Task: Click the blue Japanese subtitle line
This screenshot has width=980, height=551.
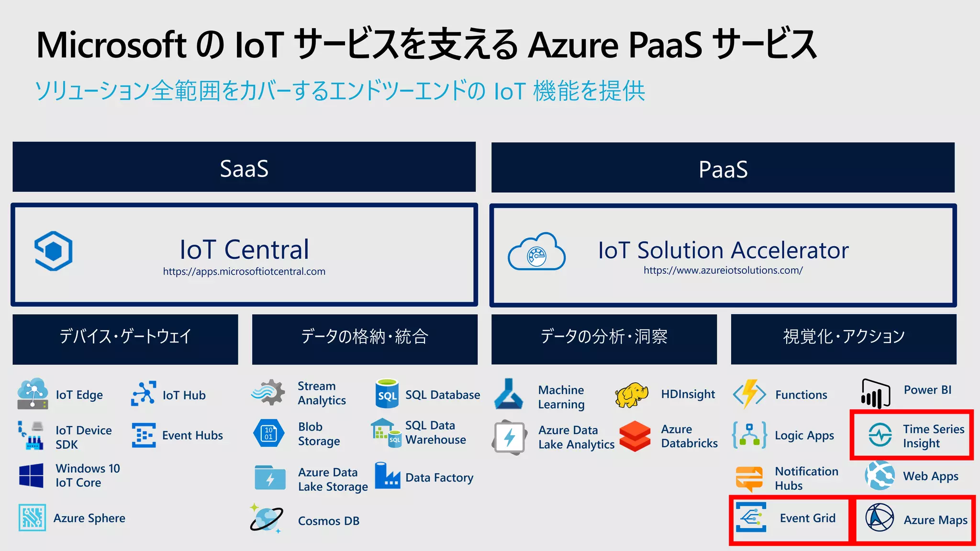Action: [x=340, y=90]
